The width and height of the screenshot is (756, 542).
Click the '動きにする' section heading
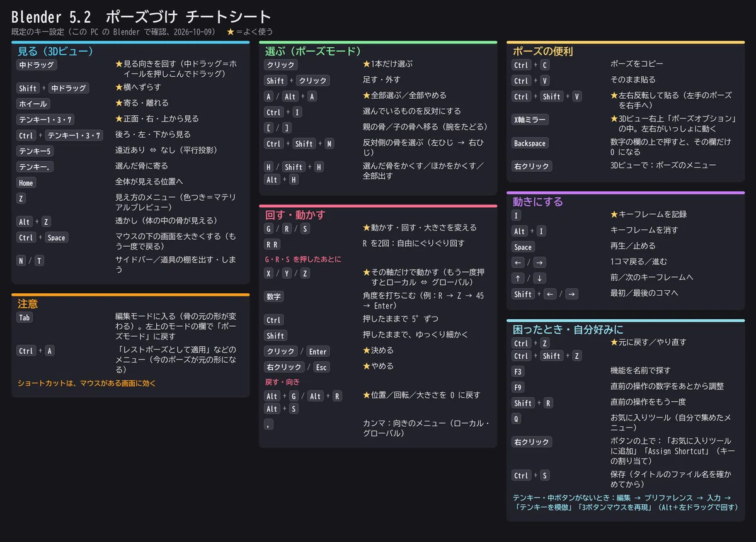(537, 201)
